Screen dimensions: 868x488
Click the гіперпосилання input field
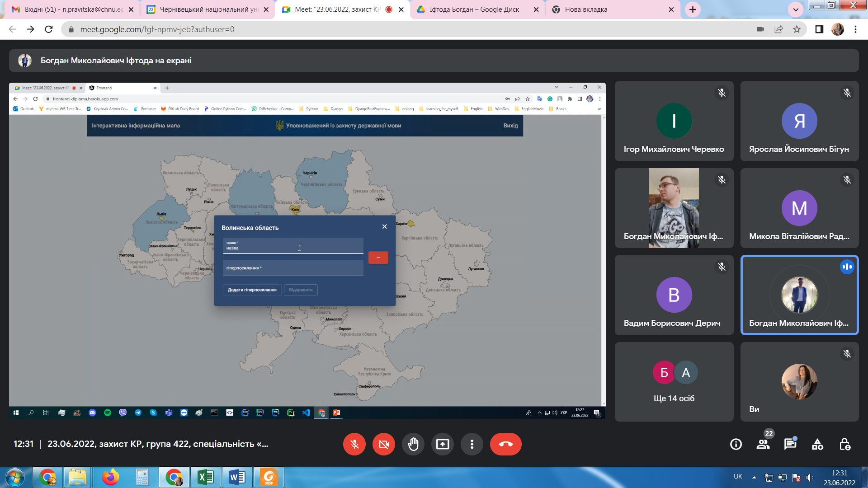(x=293, y=268)
